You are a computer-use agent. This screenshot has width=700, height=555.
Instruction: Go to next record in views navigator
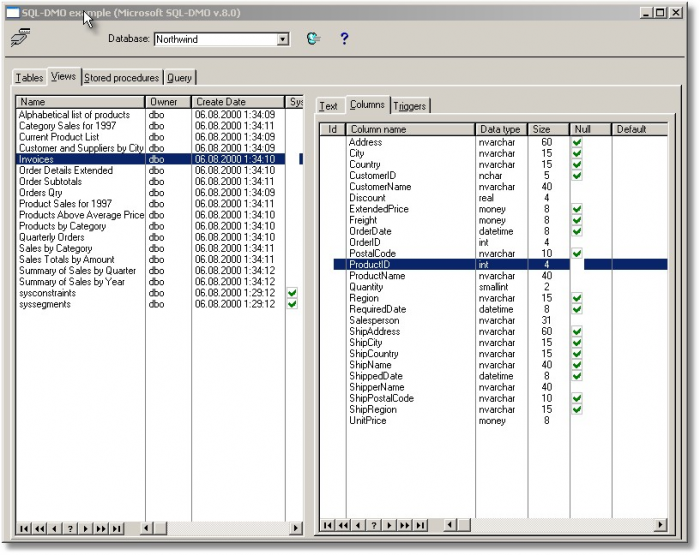(x=85, y=529)
